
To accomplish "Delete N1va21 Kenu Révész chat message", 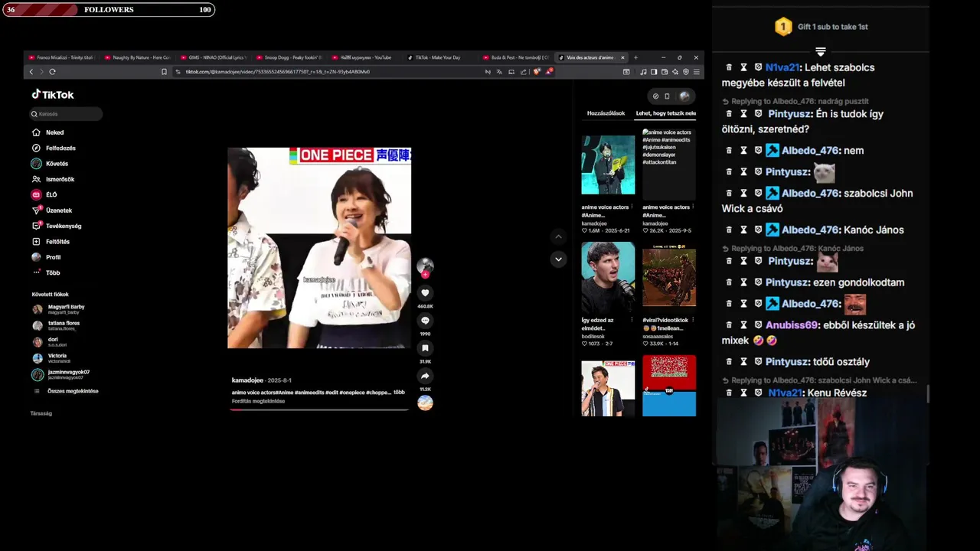I will pyautogui.click(x=729, y=393).
